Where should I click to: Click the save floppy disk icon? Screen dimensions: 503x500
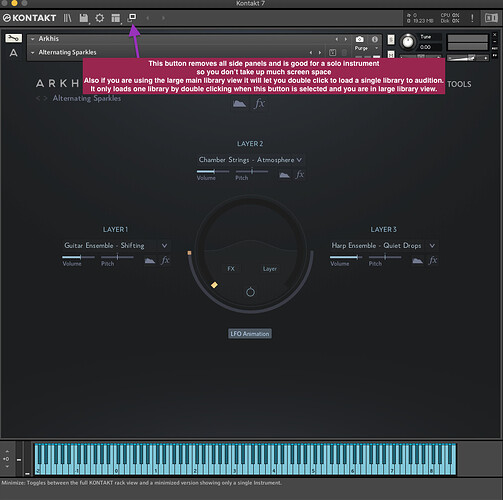pyautogui.click(x=83, y=18)
